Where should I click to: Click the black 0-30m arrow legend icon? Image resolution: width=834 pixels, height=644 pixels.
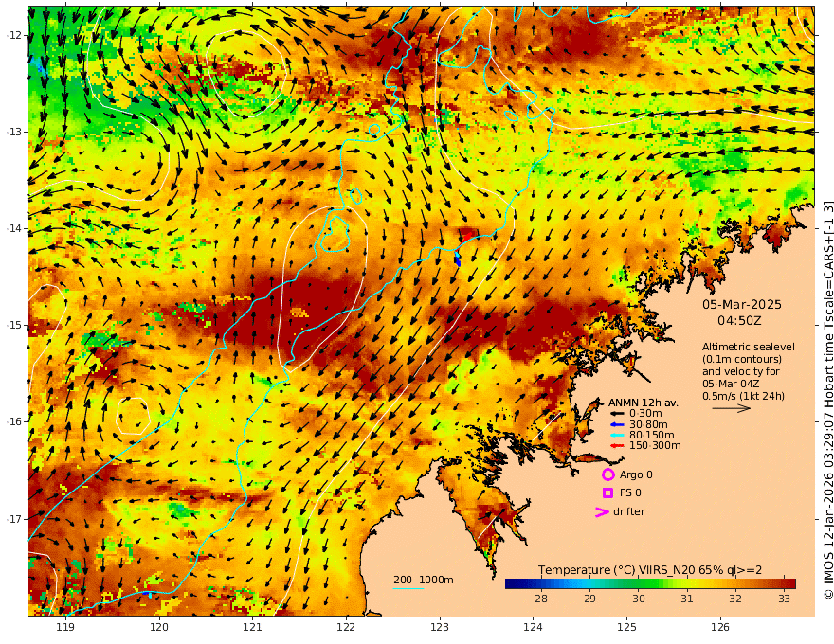click(x=616, y=414)
